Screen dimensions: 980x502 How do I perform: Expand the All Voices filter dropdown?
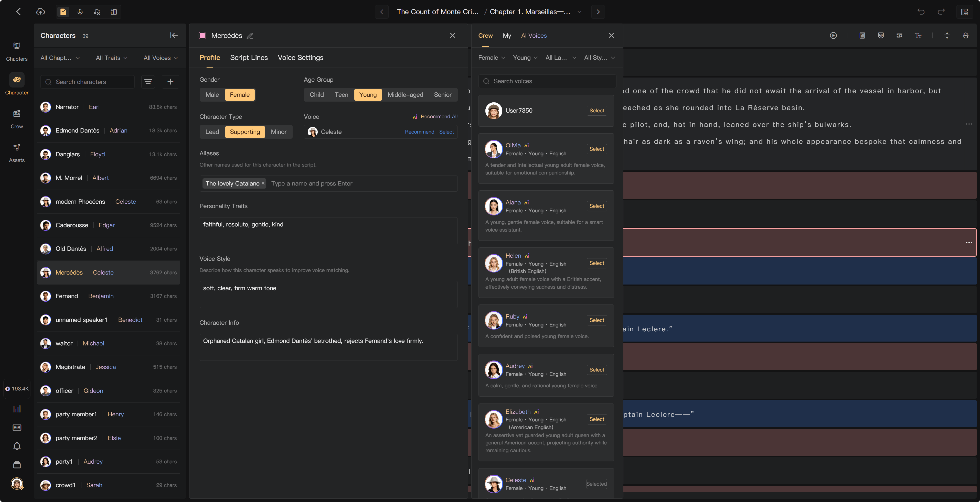[x=161, y=58]
